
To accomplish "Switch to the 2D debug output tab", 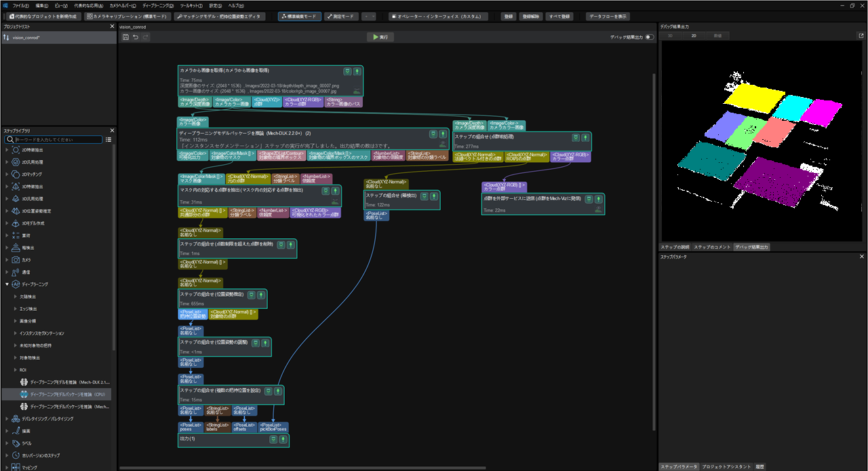I will point(694,35).
